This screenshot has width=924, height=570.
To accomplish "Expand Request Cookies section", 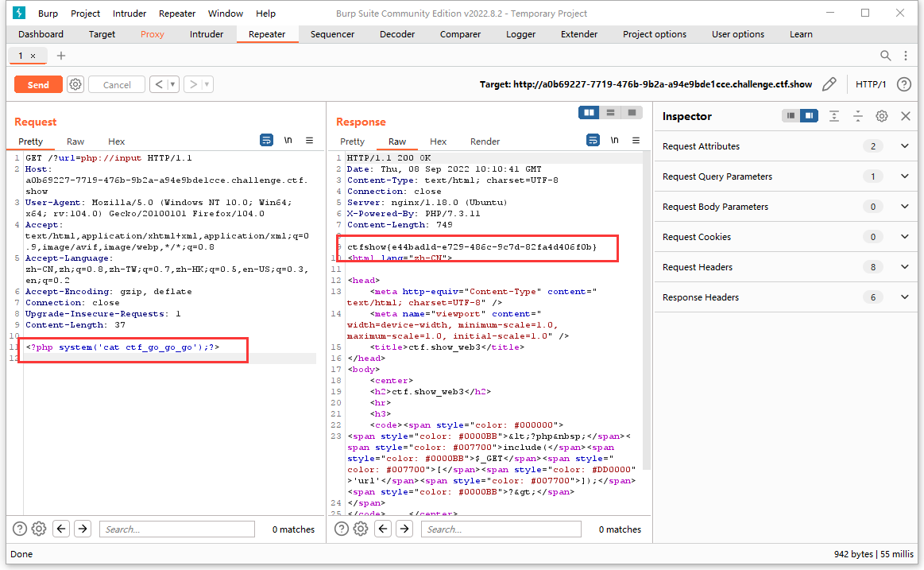I will 905,236.
